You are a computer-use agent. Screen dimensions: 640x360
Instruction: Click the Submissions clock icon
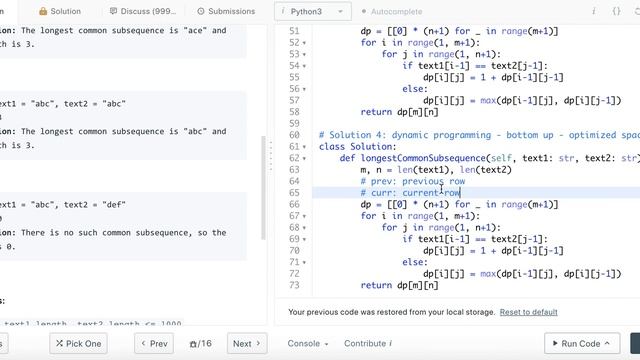tap(201, 11)
